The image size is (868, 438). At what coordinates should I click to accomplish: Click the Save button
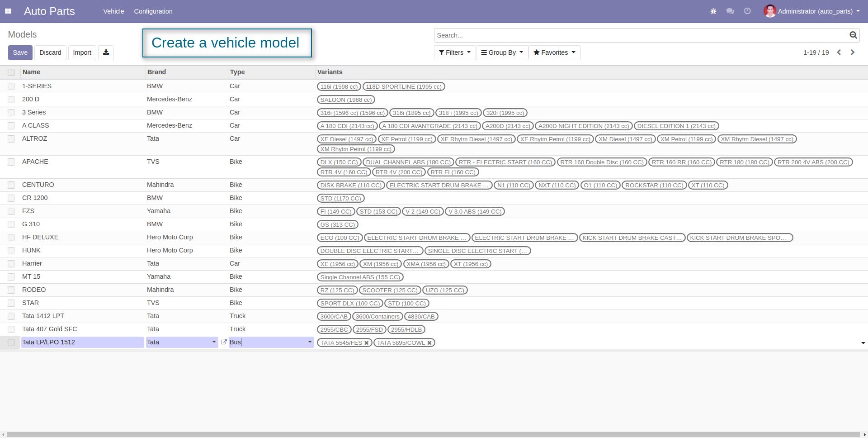point(20,52)
